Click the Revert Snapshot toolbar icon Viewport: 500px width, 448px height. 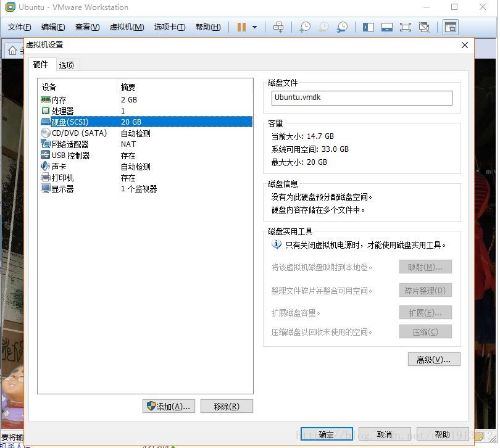point(323,27)
